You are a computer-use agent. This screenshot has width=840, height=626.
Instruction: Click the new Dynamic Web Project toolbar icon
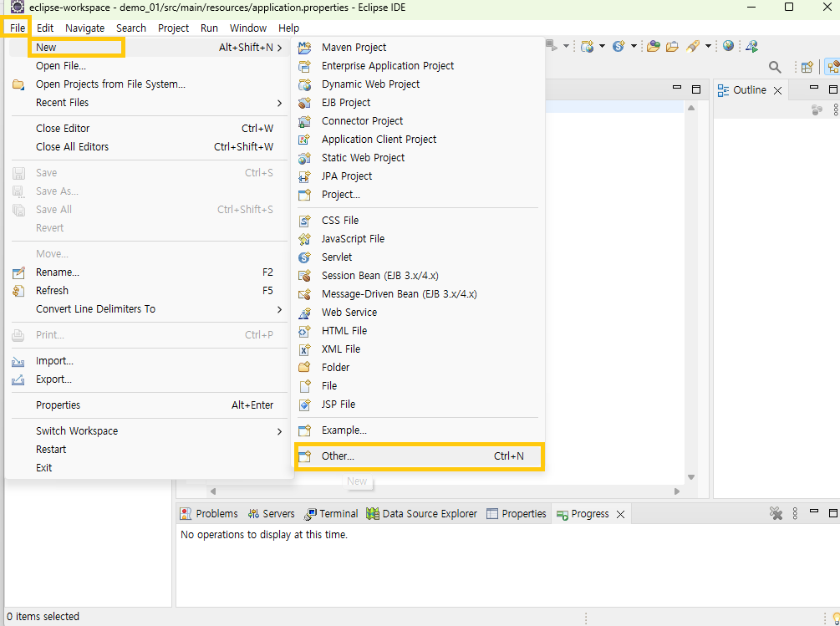tap(587, 47)
